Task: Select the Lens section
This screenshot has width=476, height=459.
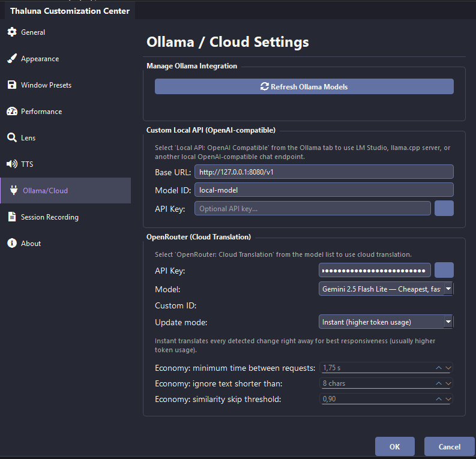Action: click(65, 138)
